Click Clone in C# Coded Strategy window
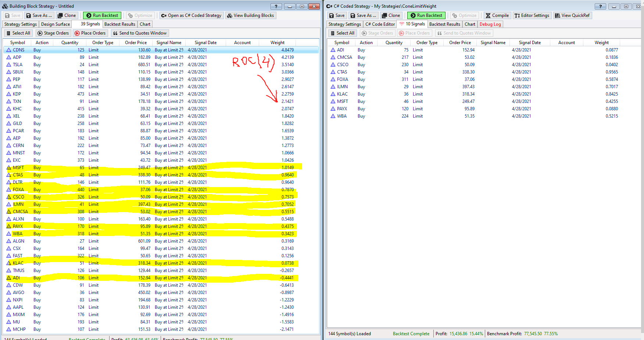Screen dimensions: 644x340 (x=391, y=15)
